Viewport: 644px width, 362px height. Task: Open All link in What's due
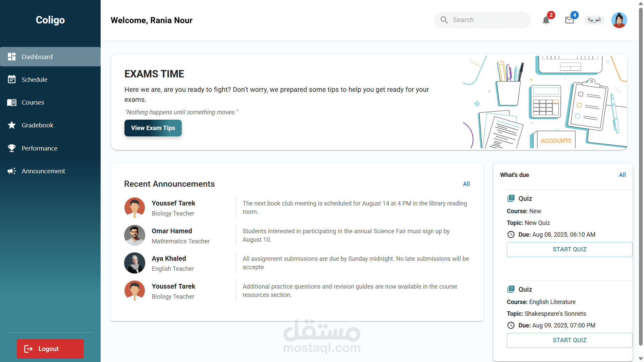tap(622, 175)
